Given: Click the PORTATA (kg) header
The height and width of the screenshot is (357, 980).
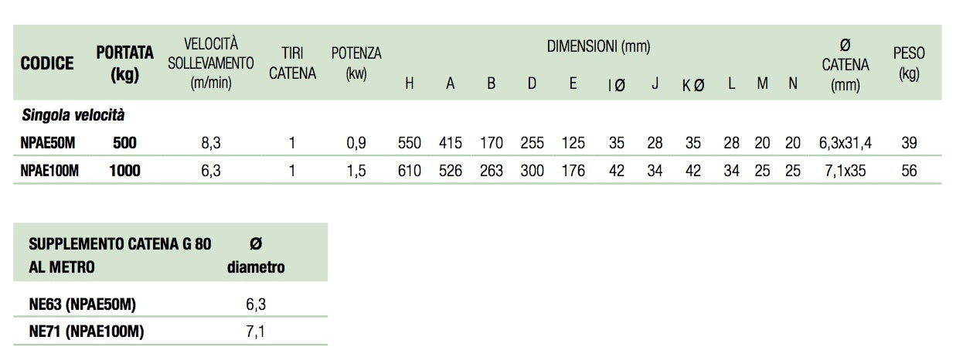Looking at the screenshot, I should click(x=127, y=65).
